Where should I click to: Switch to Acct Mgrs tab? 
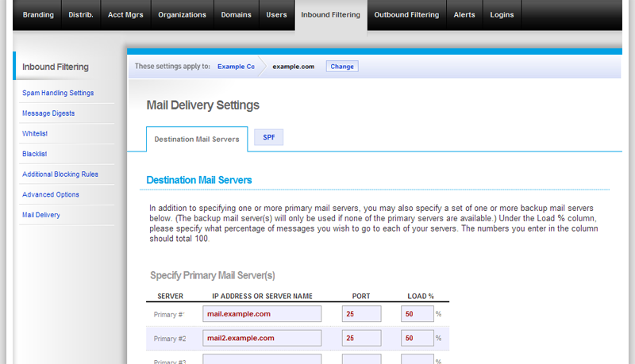click(x=125, y=15)
